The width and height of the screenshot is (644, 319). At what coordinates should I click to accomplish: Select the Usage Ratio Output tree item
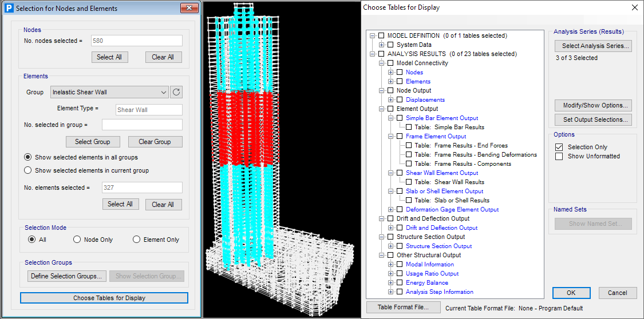pyautogui.click(x=432, y=273)
